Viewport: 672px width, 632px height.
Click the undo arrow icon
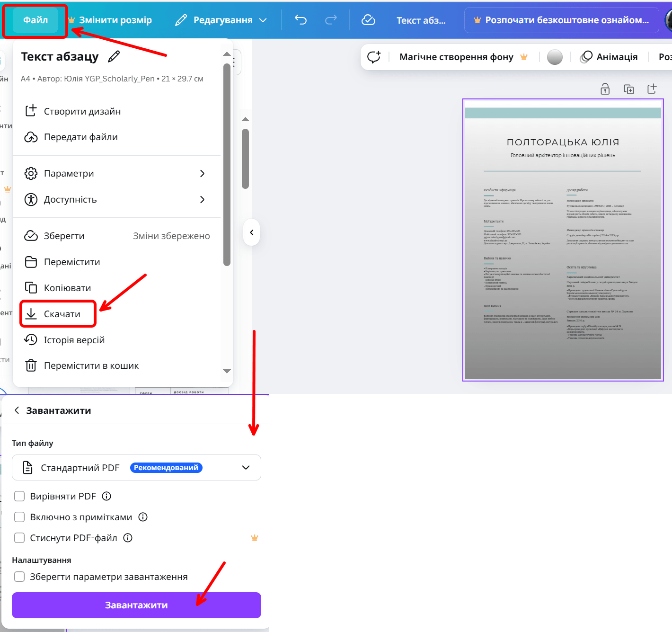point(301,20)
